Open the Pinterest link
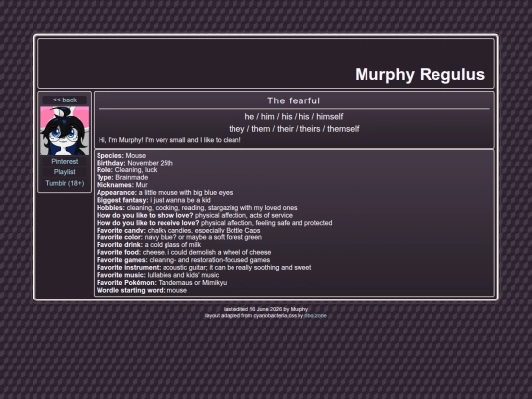This screenshot has width=532, height=399. pos(64,162)
